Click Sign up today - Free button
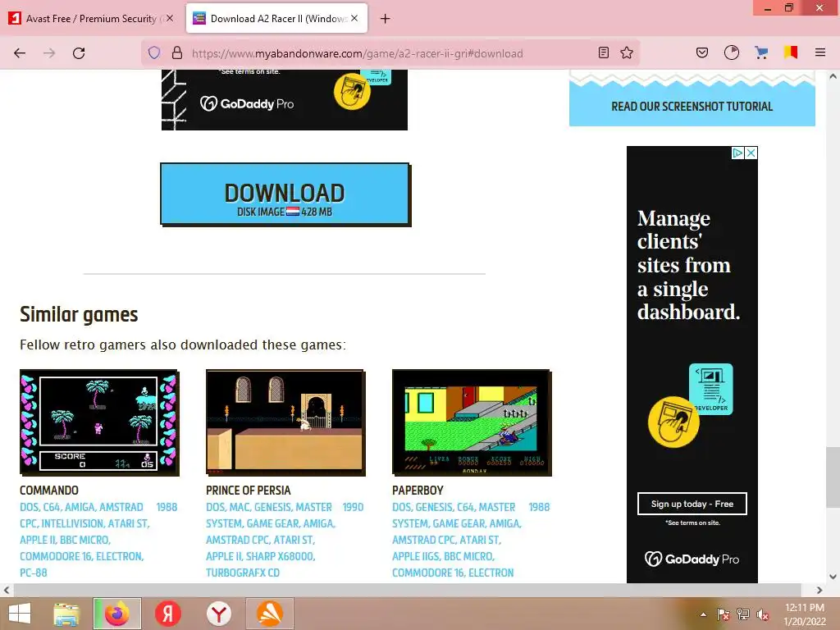The image size is (840, 630). click(692, 504)
